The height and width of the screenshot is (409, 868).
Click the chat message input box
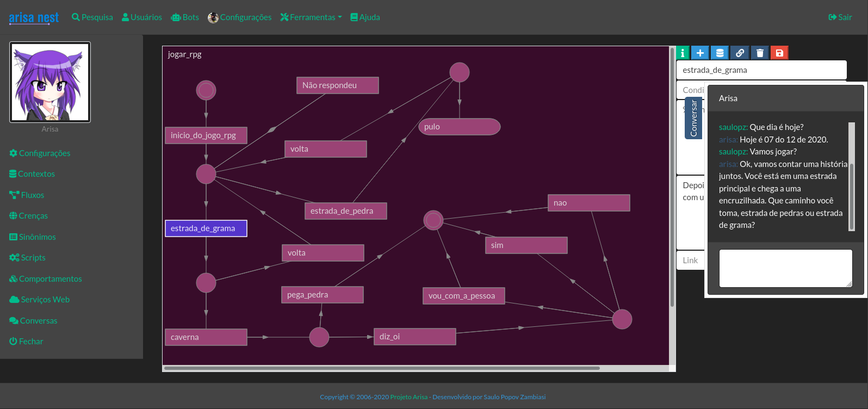(x=785, y=268)
